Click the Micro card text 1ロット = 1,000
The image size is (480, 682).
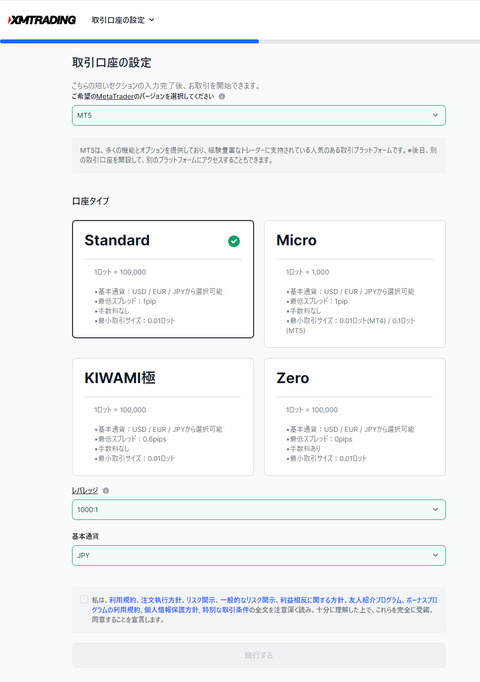(307, 272)
